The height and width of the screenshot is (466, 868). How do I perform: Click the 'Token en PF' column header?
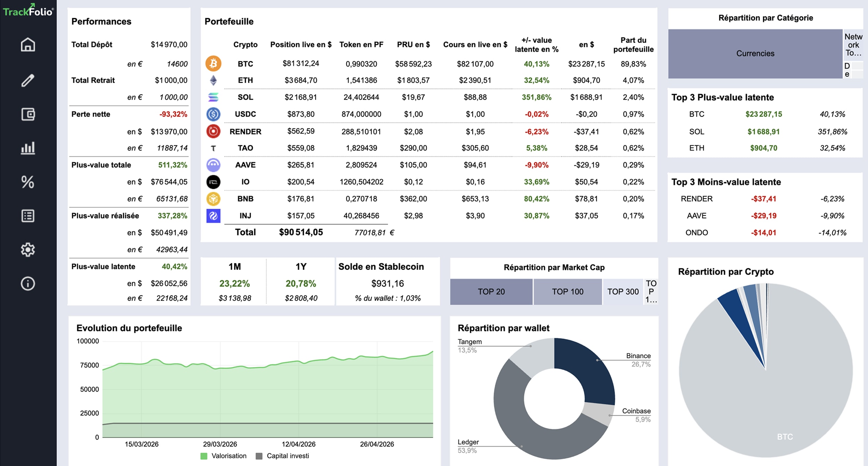click(361, 44)
